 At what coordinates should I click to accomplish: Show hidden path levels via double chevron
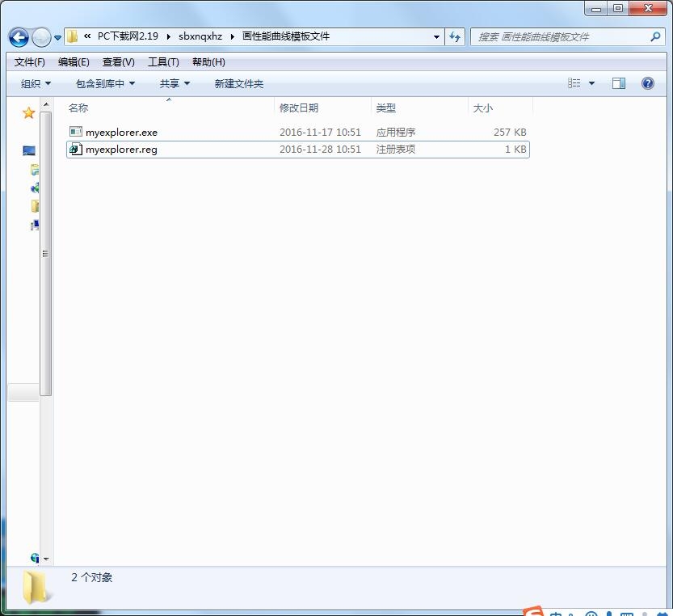[87, 36]
